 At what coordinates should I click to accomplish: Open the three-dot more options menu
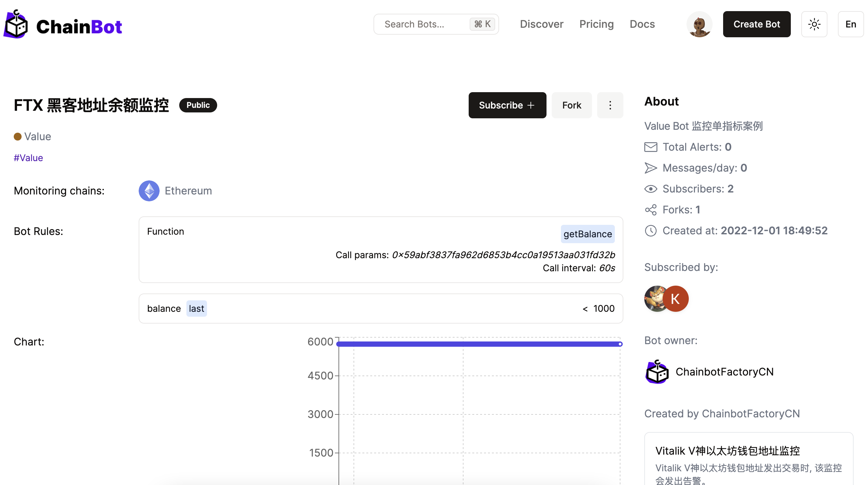(x=610, y=105)
